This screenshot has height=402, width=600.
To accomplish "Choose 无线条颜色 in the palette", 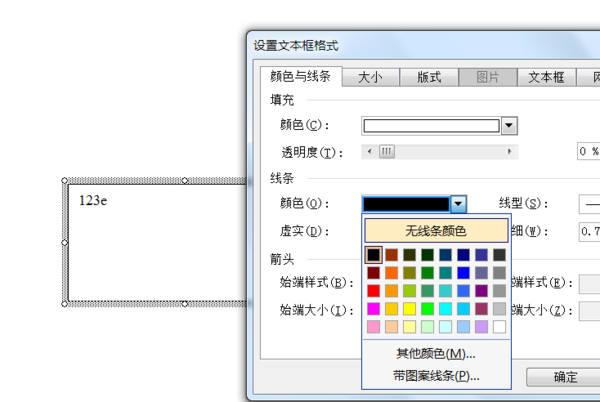I will coord(436,231).
